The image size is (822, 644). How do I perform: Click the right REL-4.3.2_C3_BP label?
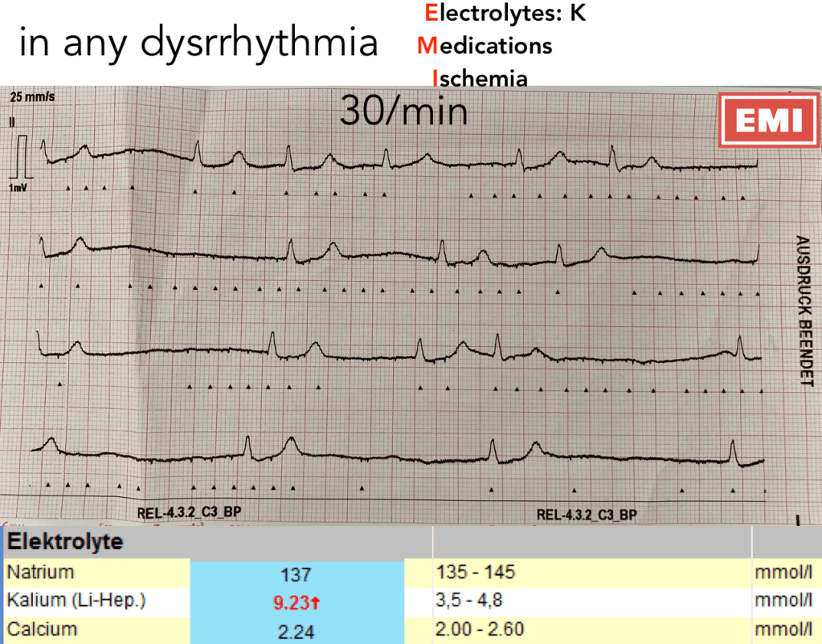(x=587, y=514)
